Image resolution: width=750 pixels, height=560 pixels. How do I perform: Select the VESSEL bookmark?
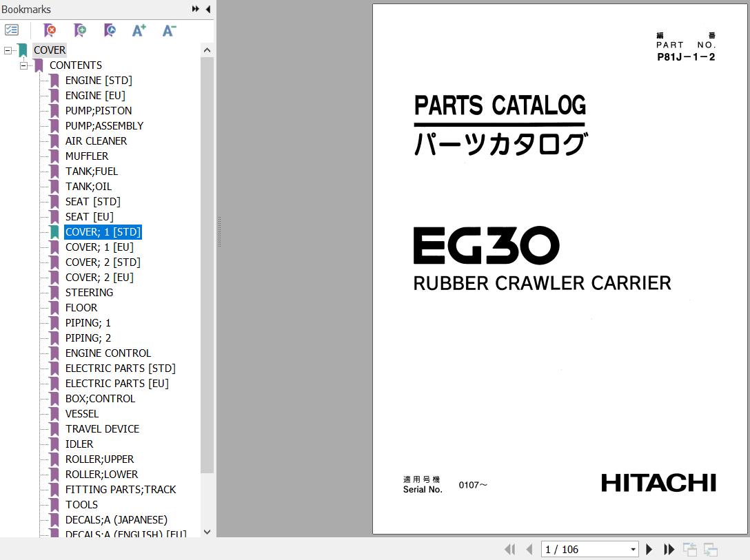(82, 414)
